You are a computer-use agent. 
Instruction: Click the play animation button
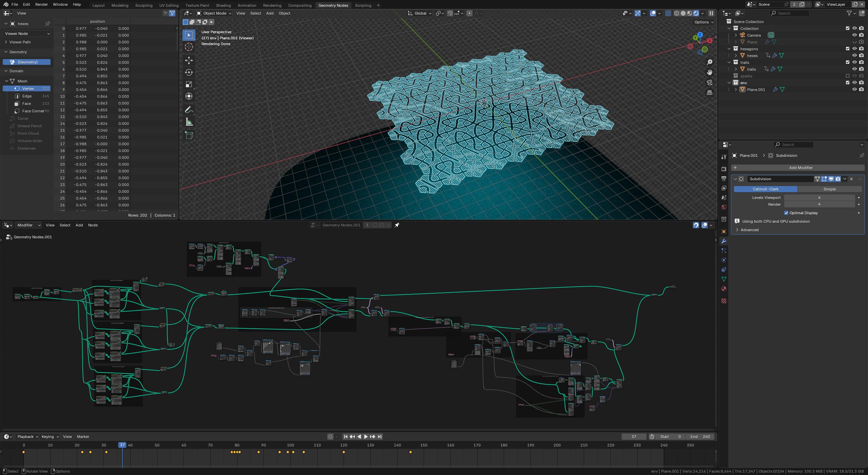366,437
